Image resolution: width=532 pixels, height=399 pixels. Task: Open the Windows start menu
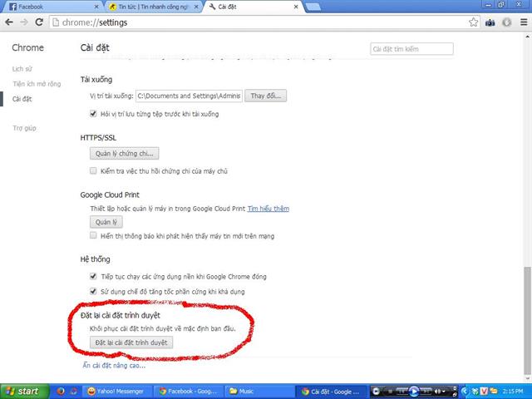pos(24,392)
